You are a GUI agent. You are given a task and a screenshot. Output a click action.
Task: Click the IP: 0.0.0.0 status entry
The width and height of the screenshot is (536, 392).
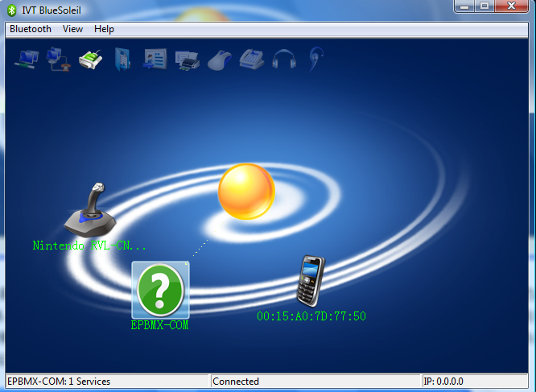(443, 381)
